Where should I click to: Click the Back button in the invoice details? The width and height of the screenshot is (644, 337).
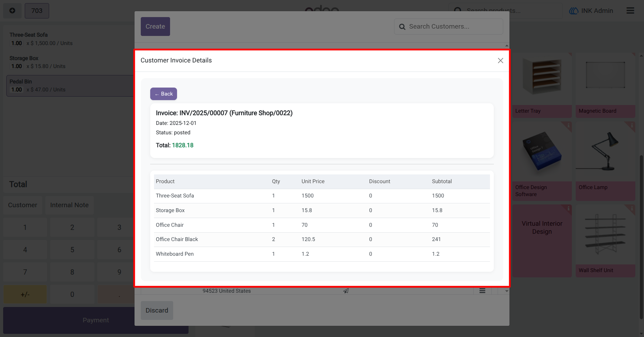coord(163,94)
